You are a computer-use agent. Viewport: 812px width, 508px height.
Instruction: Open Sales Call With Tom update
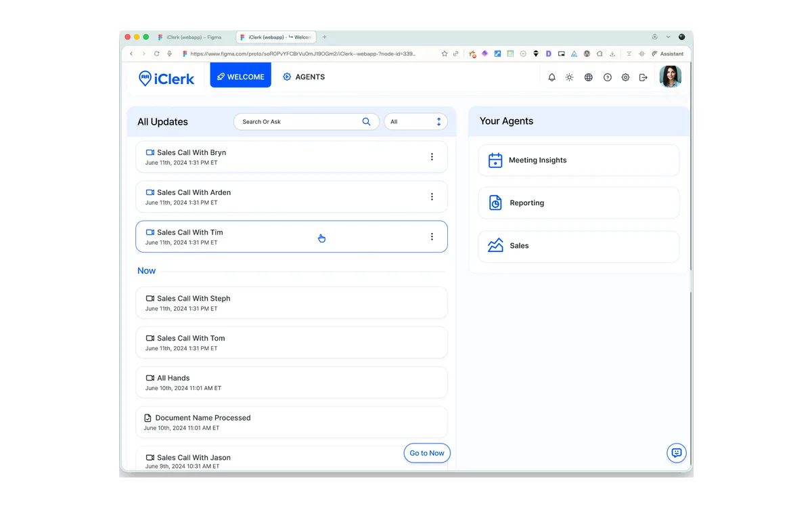[x=292, y=343]
